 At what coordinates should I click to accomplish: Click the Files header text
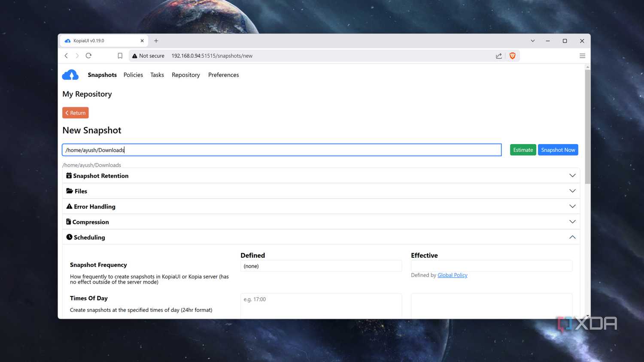(81, 191)
